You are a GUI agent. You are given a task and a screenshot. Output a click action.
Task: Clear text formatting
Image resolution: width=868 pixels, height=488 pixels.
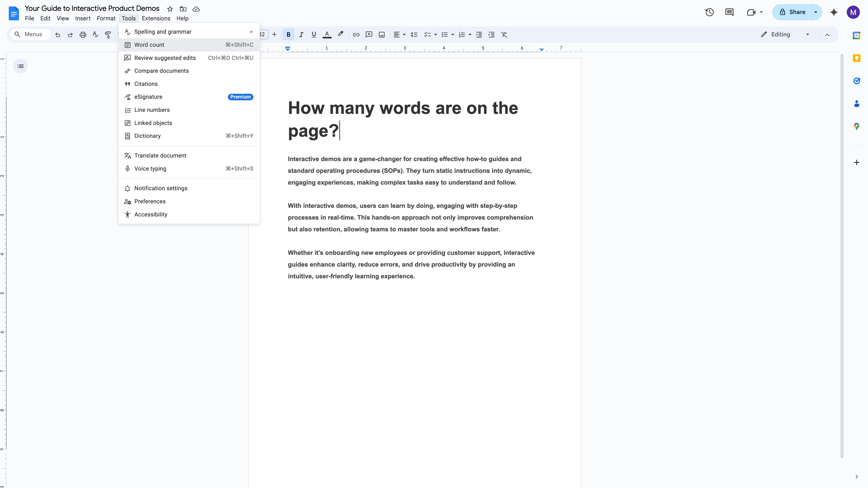(504, 35)
